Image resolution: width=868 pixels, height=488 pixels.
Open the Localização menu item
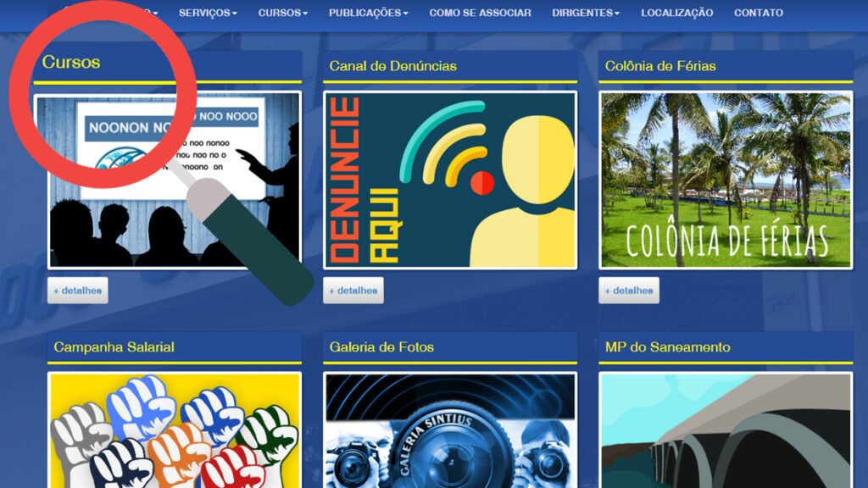click(x=676, y=13)
